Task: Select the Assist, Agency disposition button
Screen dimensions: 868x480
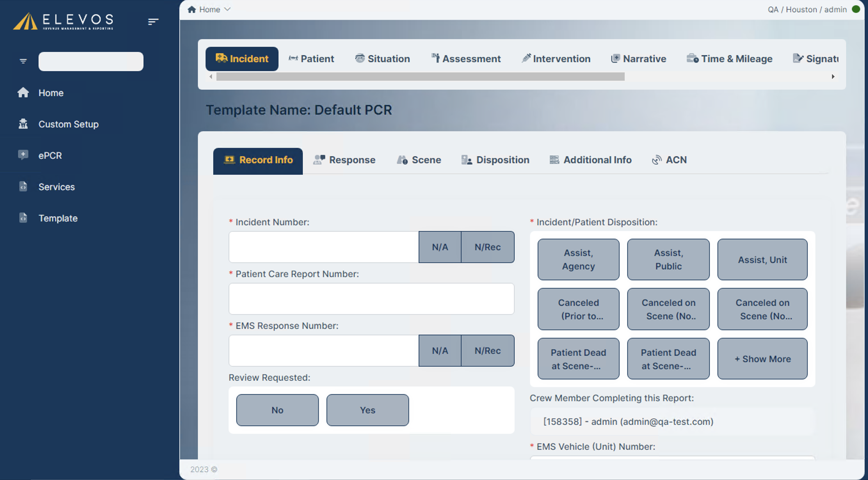Action: point(578,260)
